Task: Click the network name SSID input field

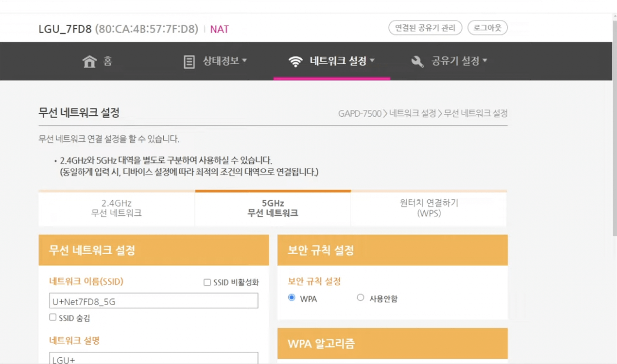Action: [x=153, y=301]
